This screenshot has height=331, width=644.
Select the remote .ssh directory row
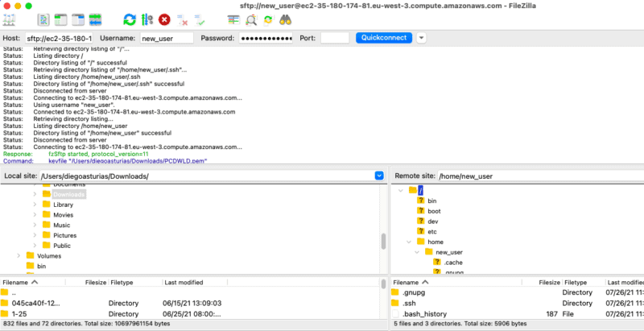pos(517,304)
